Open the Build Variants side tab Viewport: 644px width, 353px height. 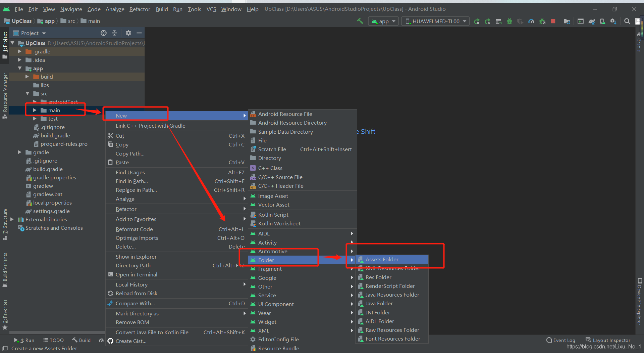(x=5, y=270)
